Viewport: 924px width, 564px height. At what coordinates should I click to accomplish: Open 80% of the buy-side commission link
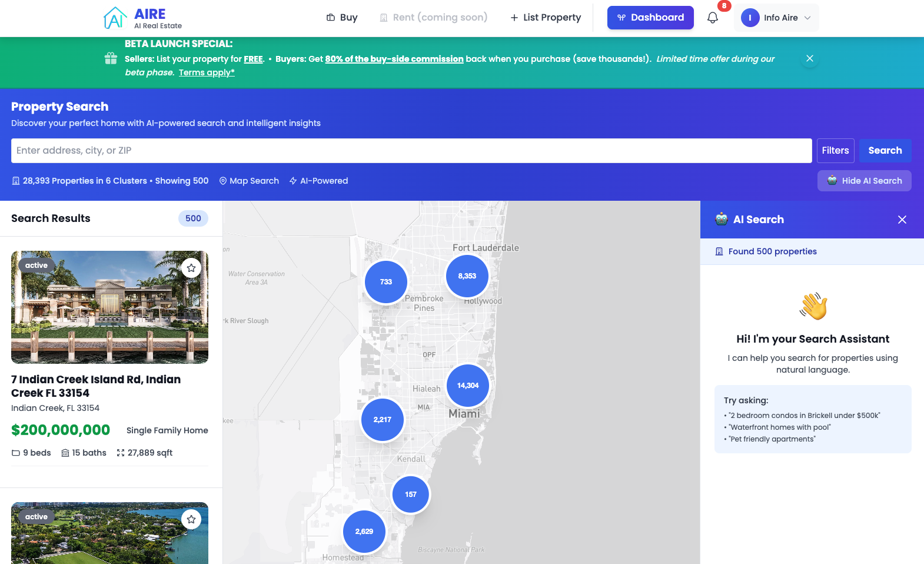point(394,59)
